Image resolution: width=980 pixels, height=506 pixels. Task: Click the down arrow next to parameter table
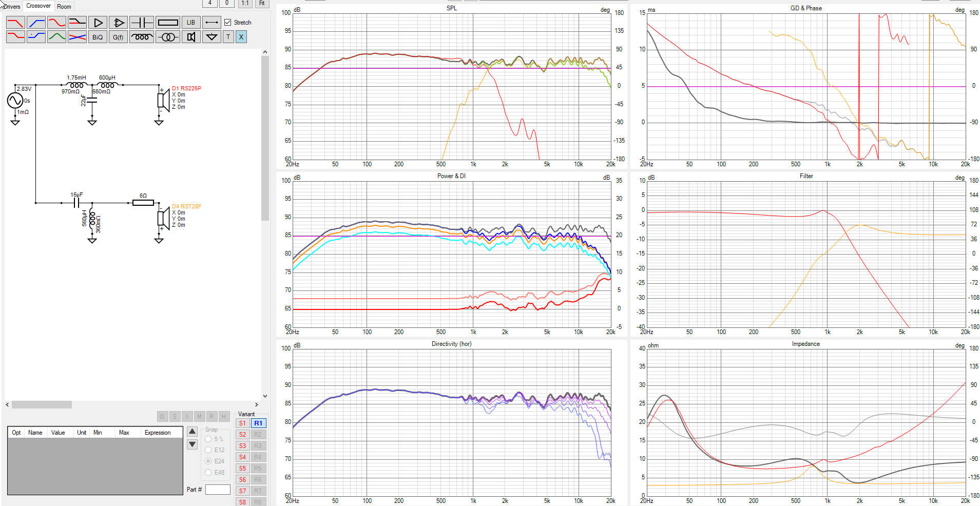(x=193, y=444)
